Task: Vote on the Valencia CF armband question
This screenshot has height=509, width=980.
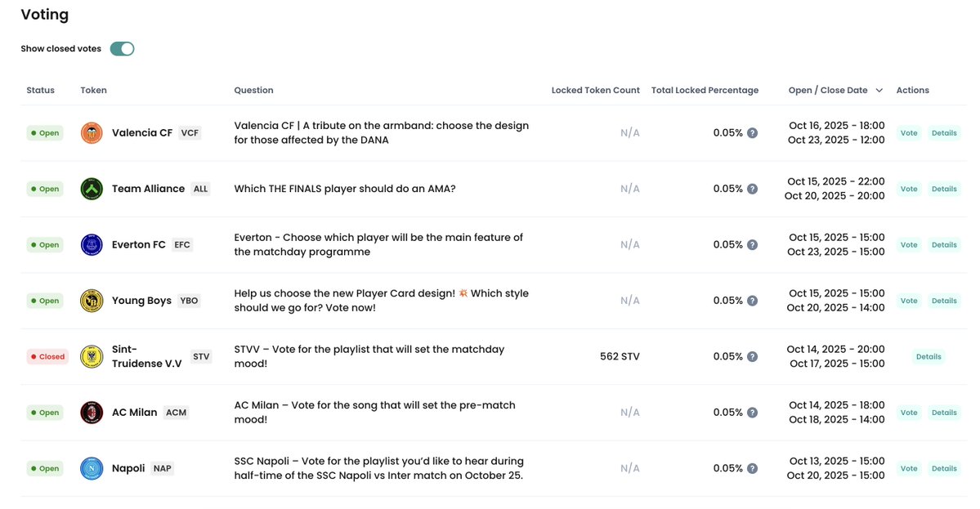Action: click(x=909, y=133)
